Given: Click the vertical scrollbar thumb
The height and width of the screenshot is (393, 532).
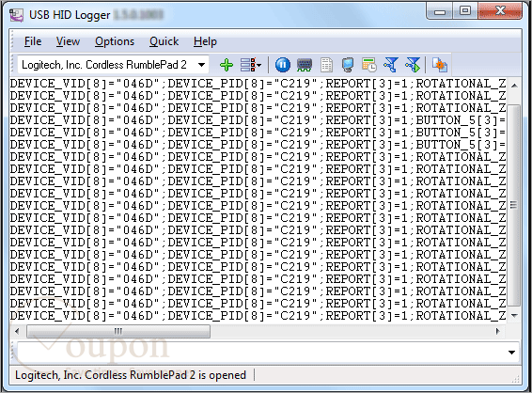Looking at the screenshot, I should pos(514,205).
